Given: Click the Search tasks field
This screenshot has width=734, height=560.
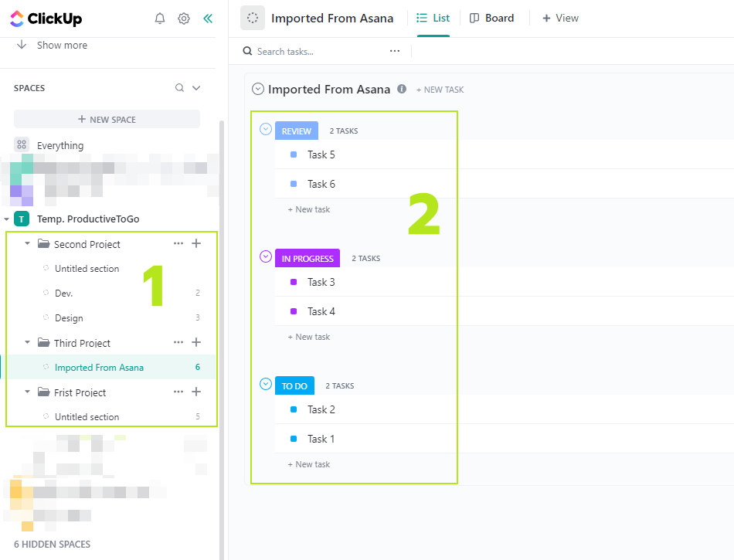Looking at the screenshot, I should pos(285,52).
